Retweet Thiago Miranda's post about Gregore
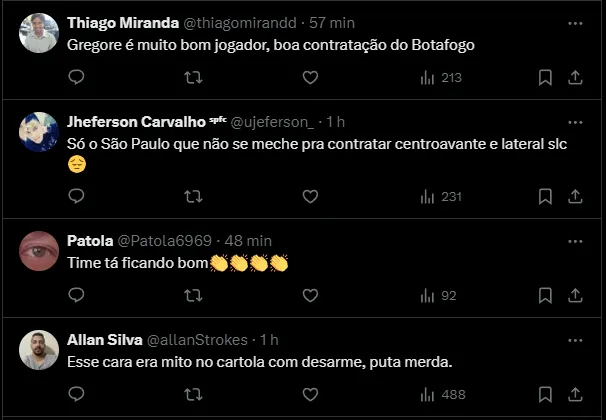Screen dimensions: 606x420 click(x=194, y=77)
